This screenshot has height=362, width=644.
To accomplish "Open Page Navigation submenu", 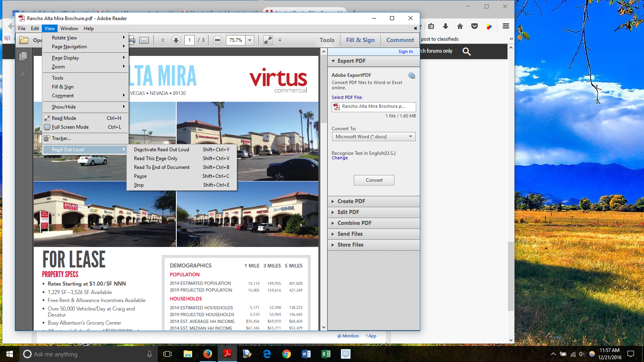I will (x=85, y=47).
